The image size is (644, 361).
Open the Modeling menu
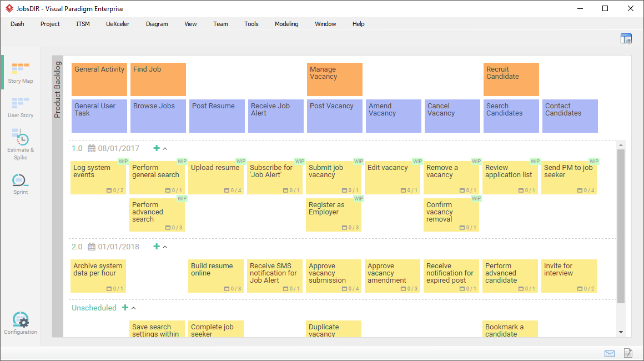tap(286, 24)
